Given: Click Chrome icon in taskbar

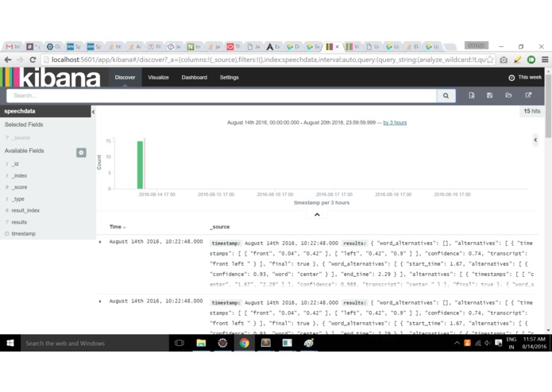Looking at the screenshot, I should (244, 343).
